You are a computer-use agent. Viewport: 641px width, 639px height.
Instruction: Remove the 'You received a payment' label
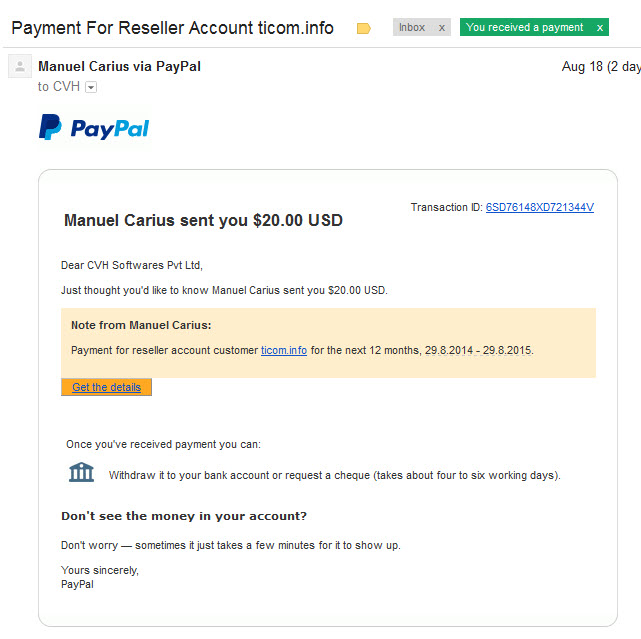[600, 28]
